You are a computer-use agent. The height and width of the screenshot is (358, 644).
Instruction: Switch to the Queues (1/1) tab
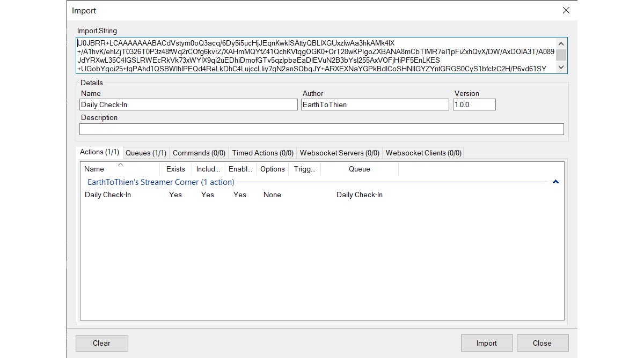(x=146, y=153)
